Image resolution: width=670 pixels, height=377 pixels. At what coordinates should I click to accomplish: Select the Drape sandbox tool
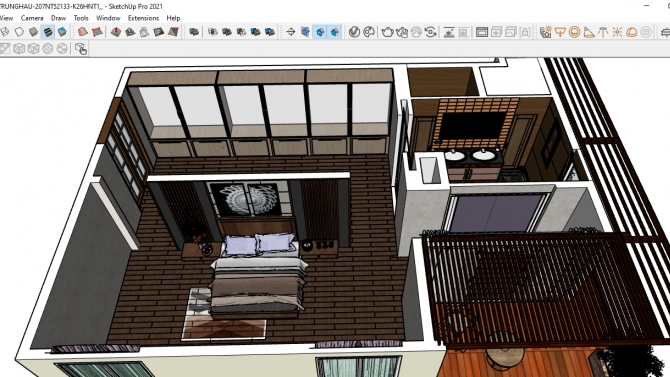coord(144,32)
